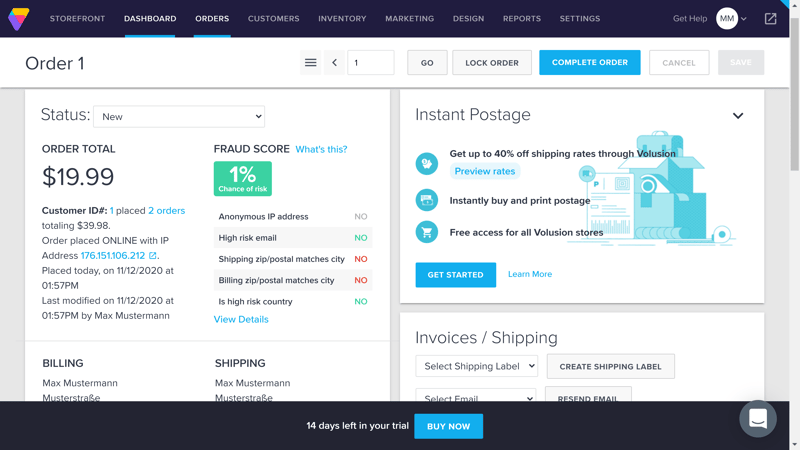
Task: Click the Get Started button
Action: (x=456, y=274)
